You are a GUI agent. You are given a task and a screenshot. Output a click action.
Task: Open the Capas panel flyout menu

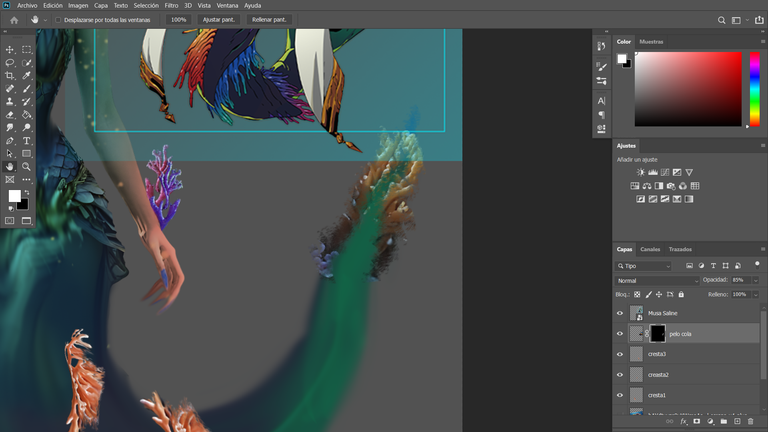[x=763, y=249]
